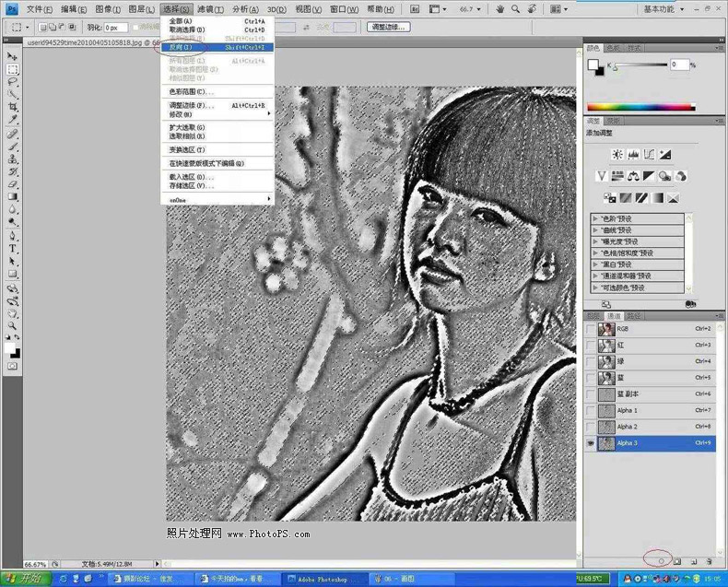
Task: Select the Zoom tool in toolbox
Action: tap(13, 325)
